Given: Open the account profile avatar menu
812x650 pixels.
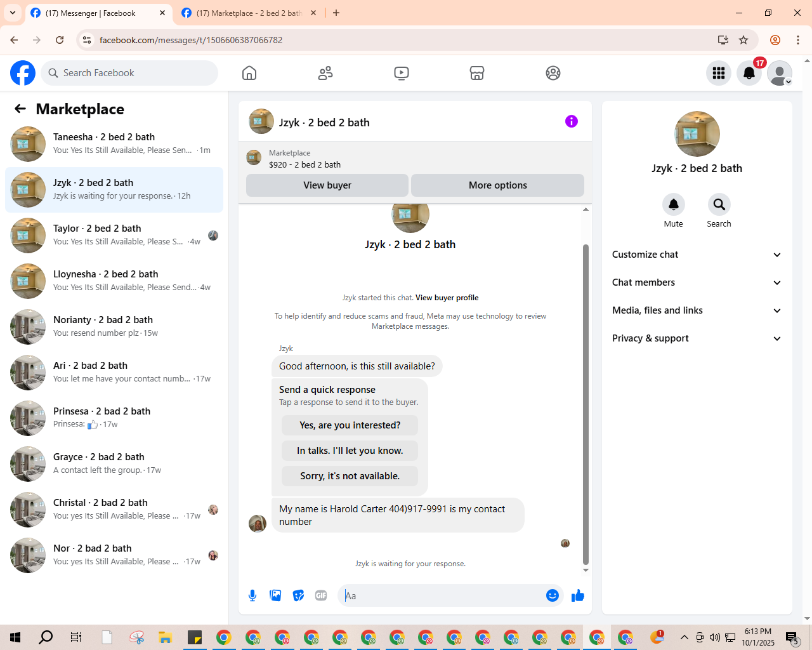Looking at the screenshot, I should click(780, 73).
